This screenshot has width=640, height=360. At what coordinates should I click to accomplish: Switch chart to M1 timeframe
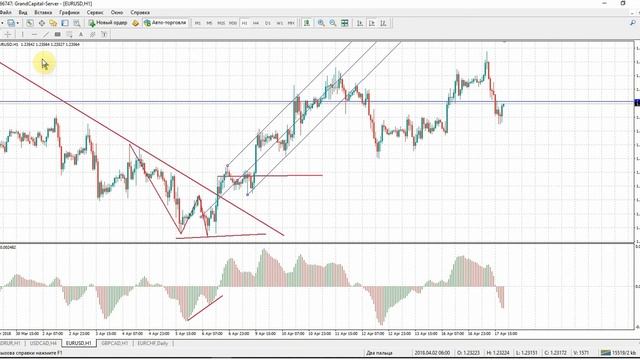pos(198,23)
